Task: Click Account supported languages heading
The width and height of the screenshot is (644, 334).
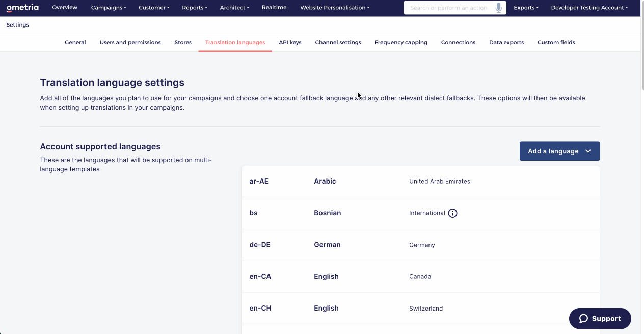Action: tap(100, 147)
